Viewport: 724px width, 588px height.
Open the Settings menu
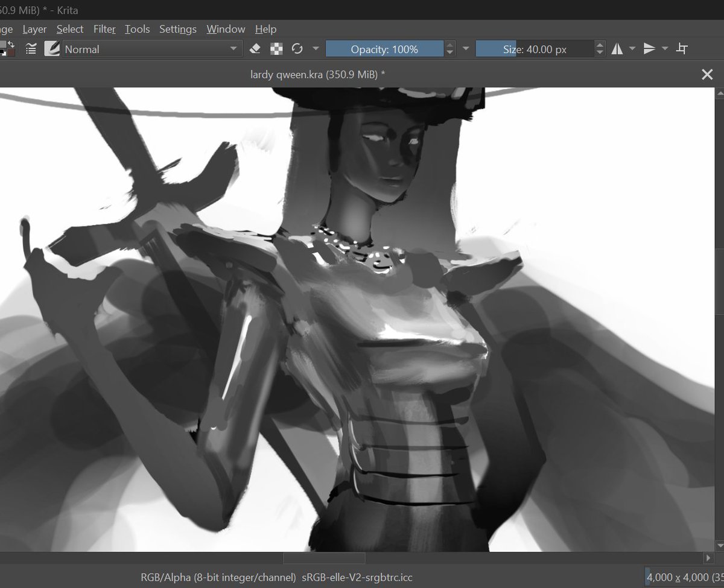tap(177, 28)
